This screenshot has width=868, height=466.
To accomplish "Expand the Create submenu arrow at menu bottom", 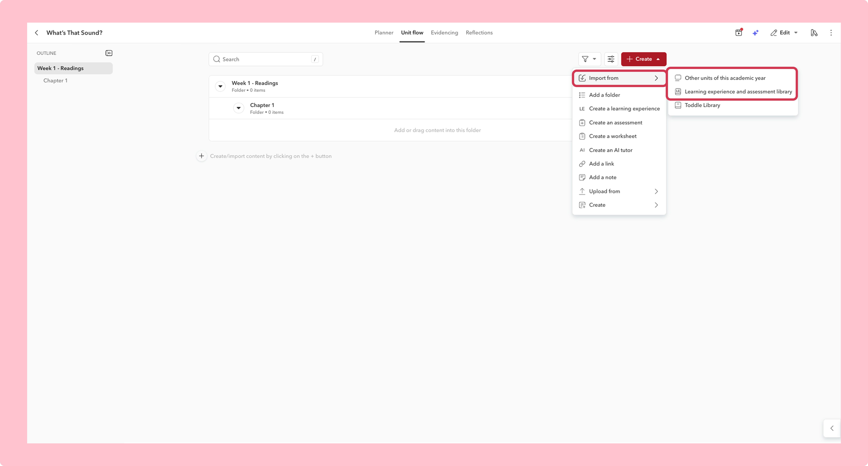I will (x=656, y=205).
